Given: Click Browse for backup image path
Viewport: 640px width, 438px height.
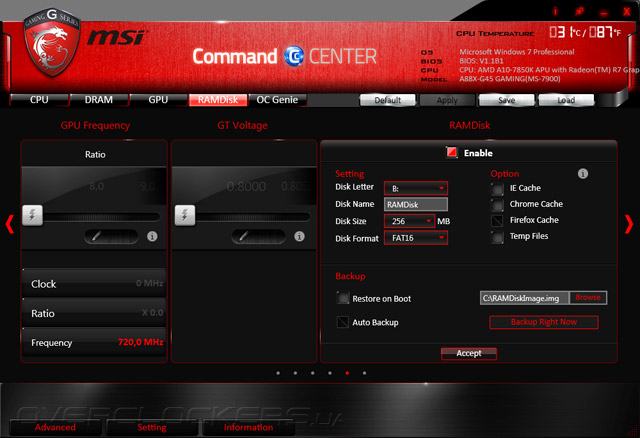Looking at the screenshot, I should coord(588,298).
